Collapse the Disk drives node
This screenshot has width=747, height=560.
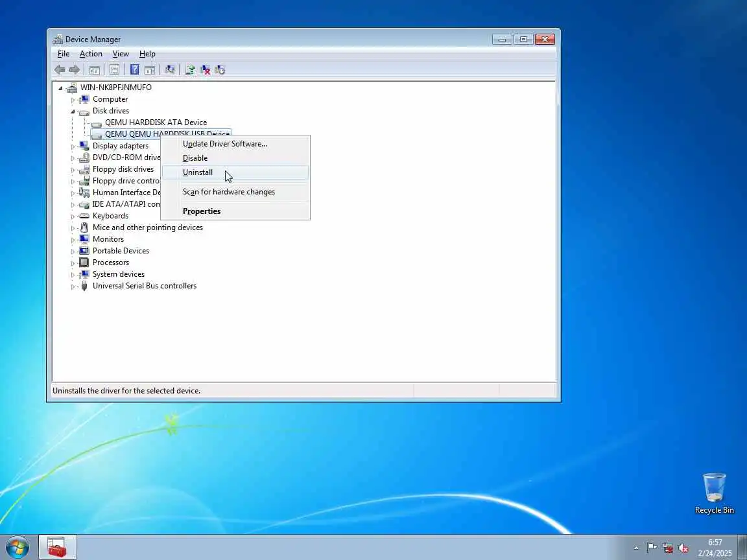[73, 111]
